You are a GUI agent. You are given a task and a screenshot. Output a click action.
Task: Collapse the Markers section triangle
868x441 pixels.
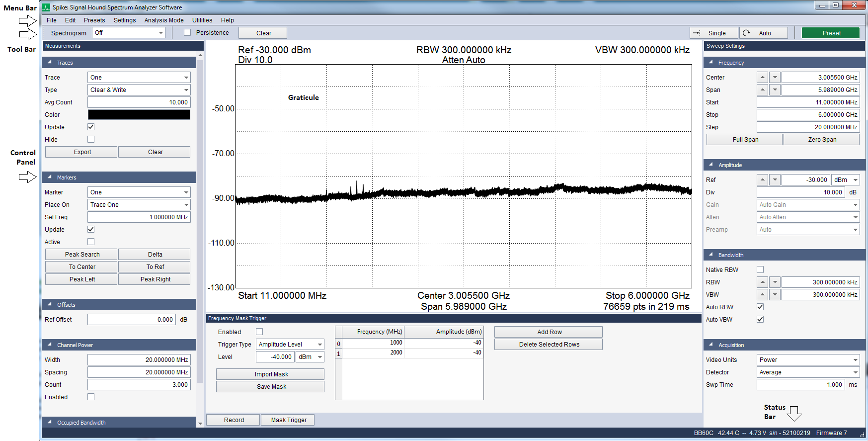click(x=50, y=177)
